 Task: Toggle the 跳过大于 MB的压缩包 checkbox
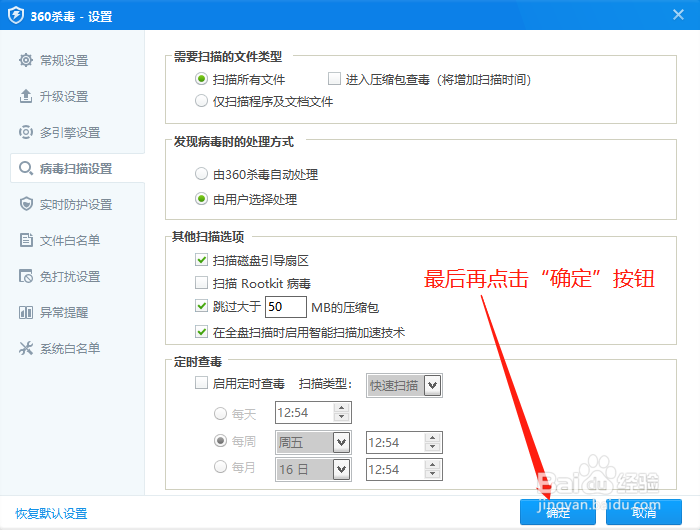(201, 306)
